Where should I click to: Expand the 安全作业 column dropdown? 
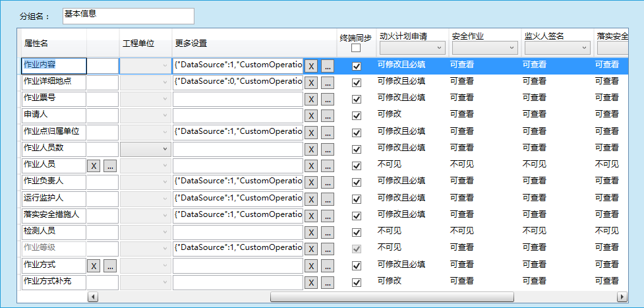click(485, 47)
